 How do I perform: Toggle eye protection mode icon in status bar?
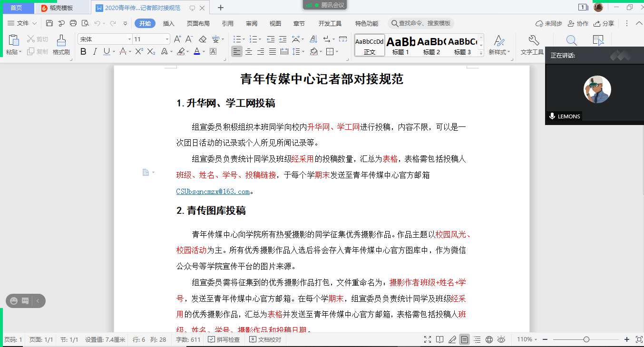click(x=501, y=339)
